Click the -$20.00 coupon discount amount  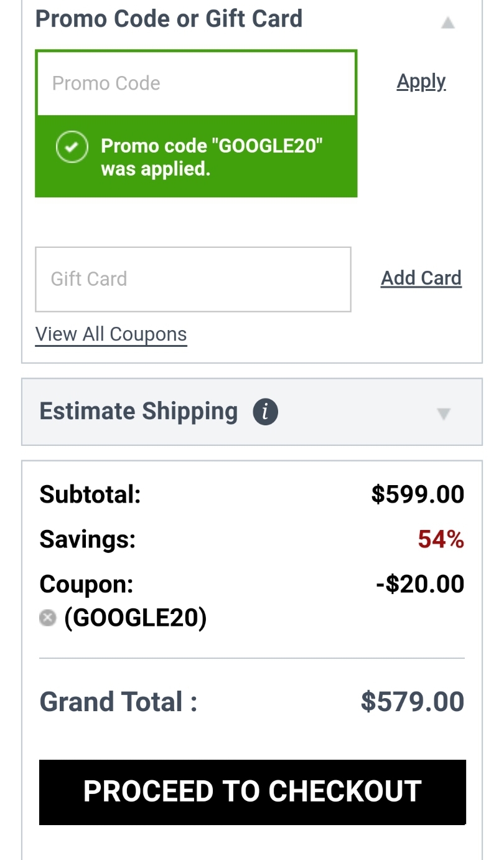pos(420,584)
